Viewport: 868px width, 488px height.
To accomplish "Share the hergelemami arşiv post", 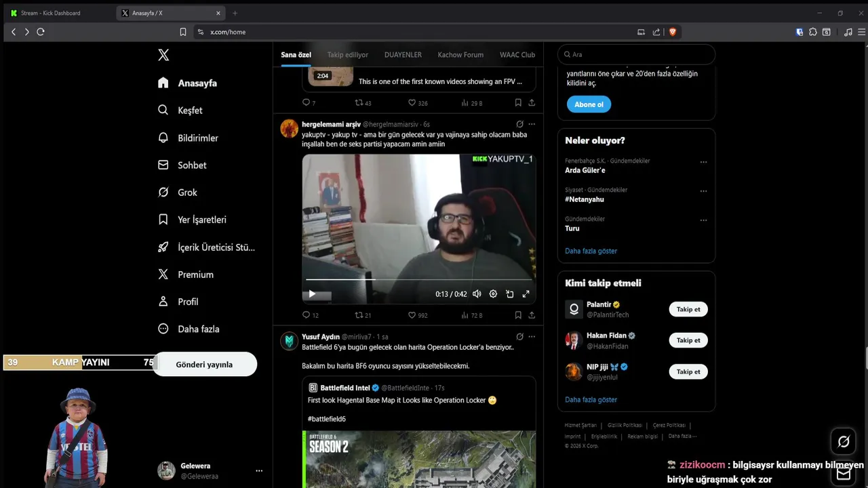I will tap(532, 315).
